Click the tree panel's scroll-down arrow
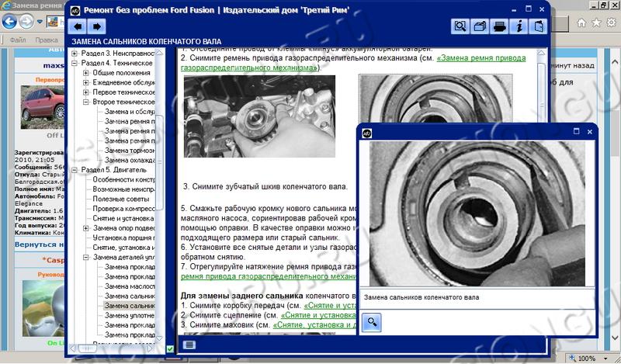 [x=159, y=338]
